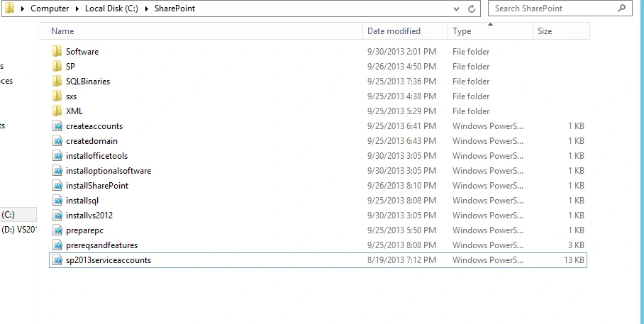Click the address bar folder icon
This screenshot has width=644, height=324.
tap(9, 8)
